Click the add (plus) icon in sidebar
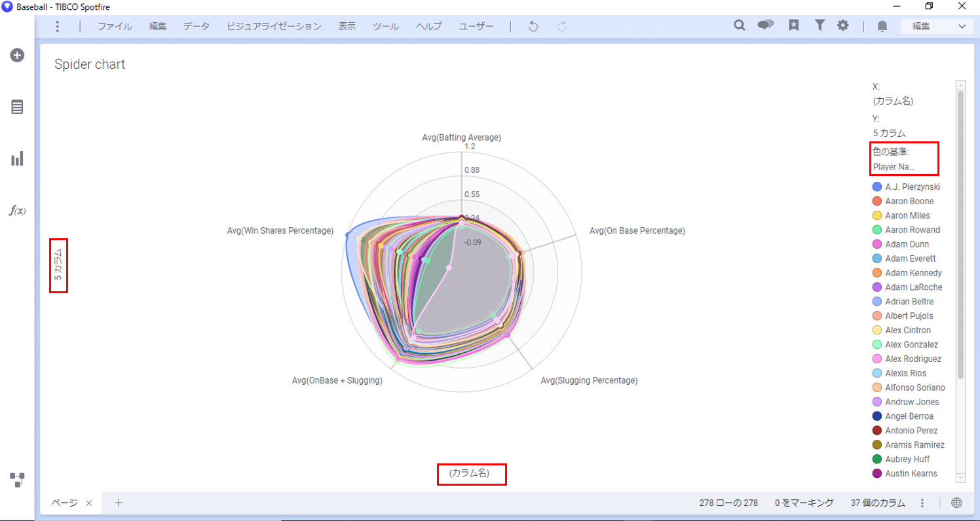The width and height of the screenshot is (980, 521). click(17, 56)
